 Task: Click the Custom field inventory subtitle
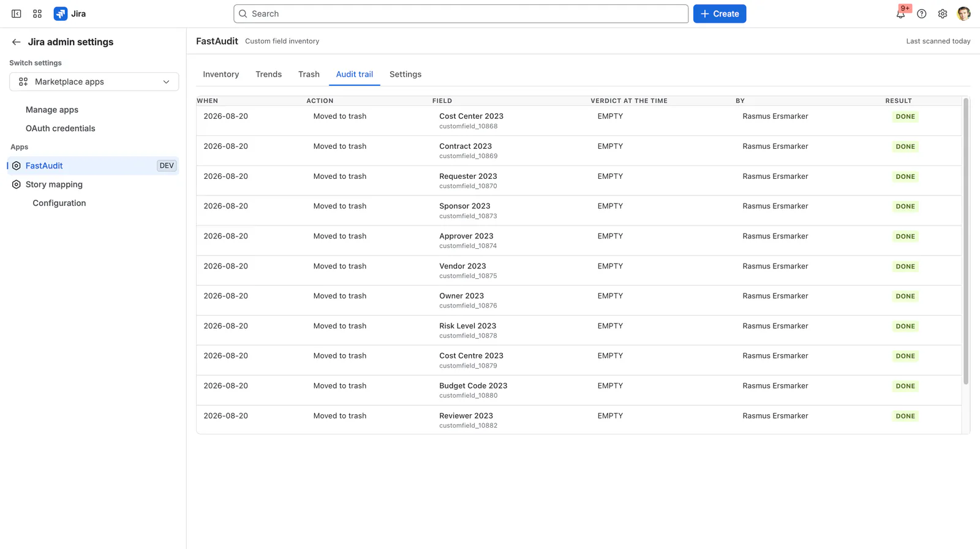(x=282, y=41)
